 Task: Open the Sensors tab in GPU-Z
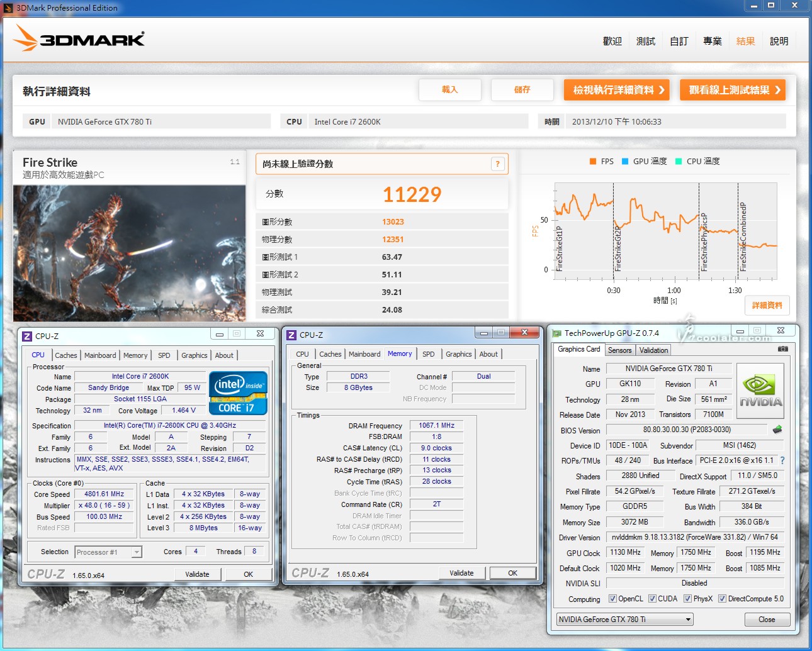tap(620, 350)
